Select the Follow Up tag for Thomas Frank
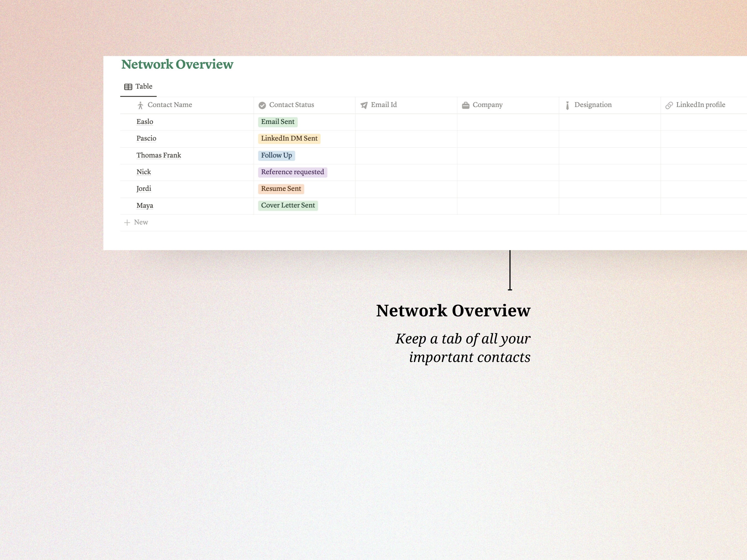 pos(277,155)
